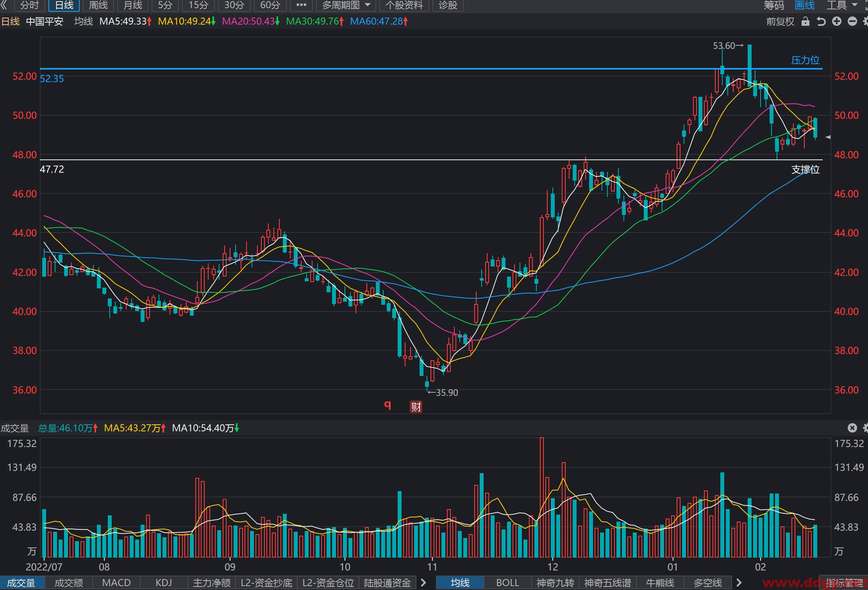Select the MACD indicator tab

click(116, 583)
